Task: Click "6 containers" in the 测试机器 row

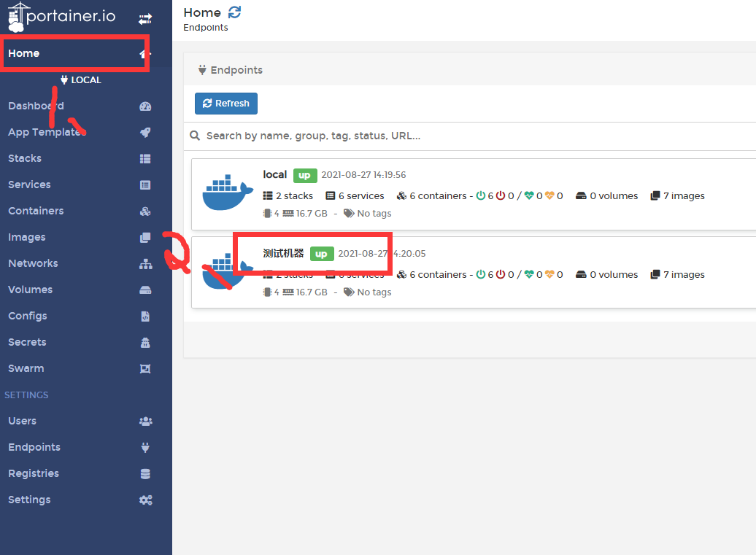Action: click(x=431, y=275)
